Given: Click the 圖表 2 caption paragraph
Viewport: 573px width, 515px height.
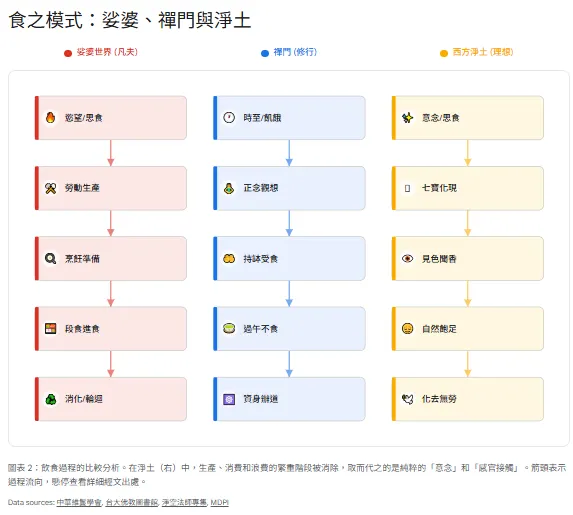Looking at the screenshot, I should coord(287,475).
